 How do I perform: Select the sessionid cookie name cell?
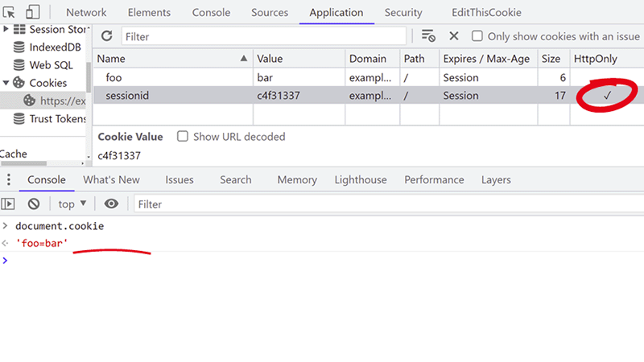(173, 95)
